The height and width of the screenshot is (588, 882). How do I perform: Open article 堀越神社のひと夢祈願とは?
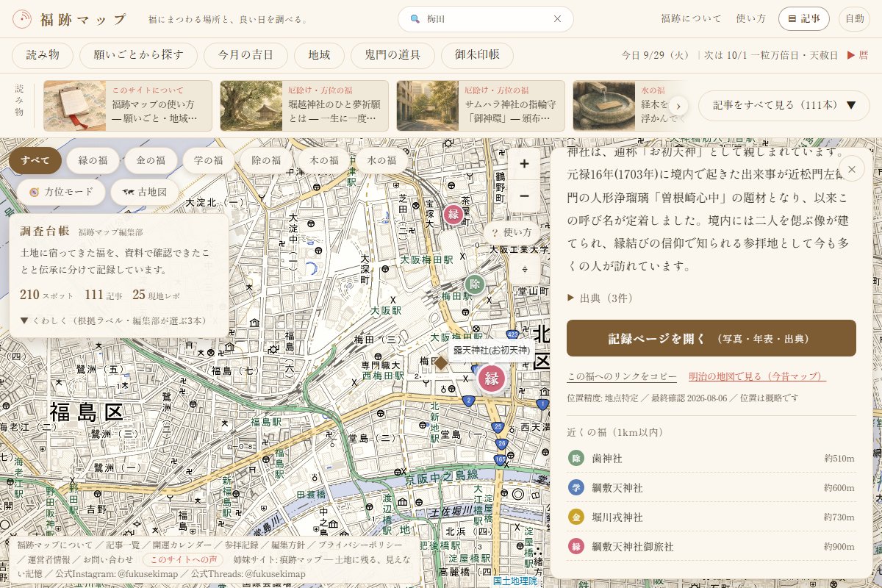pos(304,106)
